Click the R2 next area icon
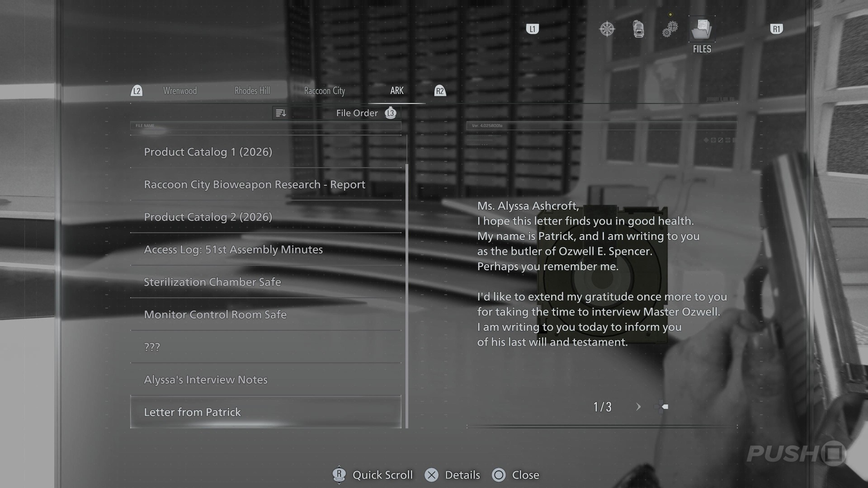 440,91
